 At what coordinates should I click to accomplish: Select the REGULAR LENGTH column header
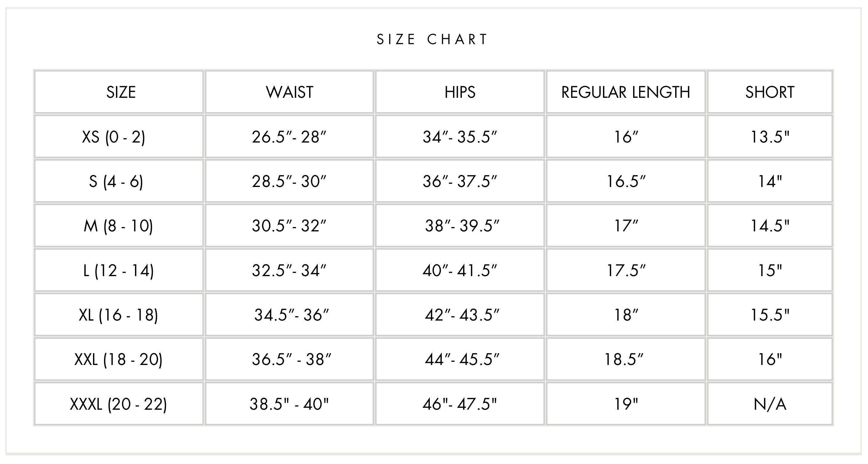626,92
